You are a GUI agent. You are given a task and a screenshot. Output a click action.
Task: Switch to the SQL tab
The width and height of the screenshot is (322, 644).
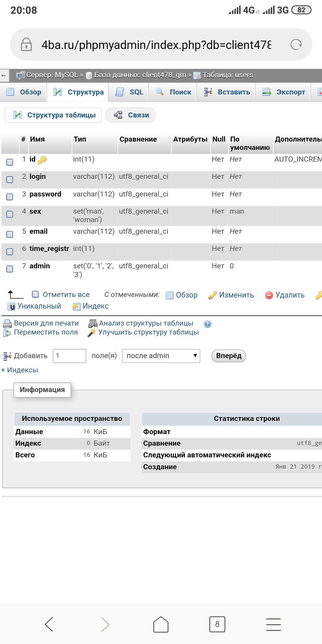click(130, 92)
